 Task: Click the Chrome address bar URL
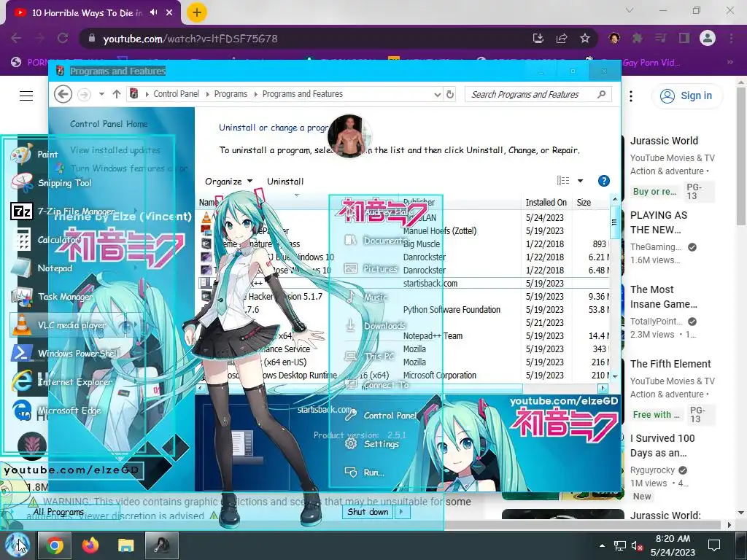coord(190,39)
